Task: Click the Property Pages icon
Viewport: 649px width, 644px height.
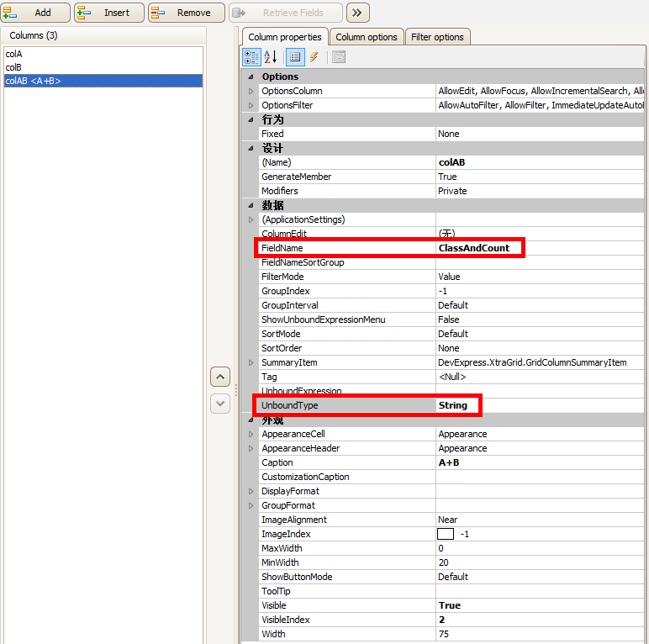Action: (339, 57)
